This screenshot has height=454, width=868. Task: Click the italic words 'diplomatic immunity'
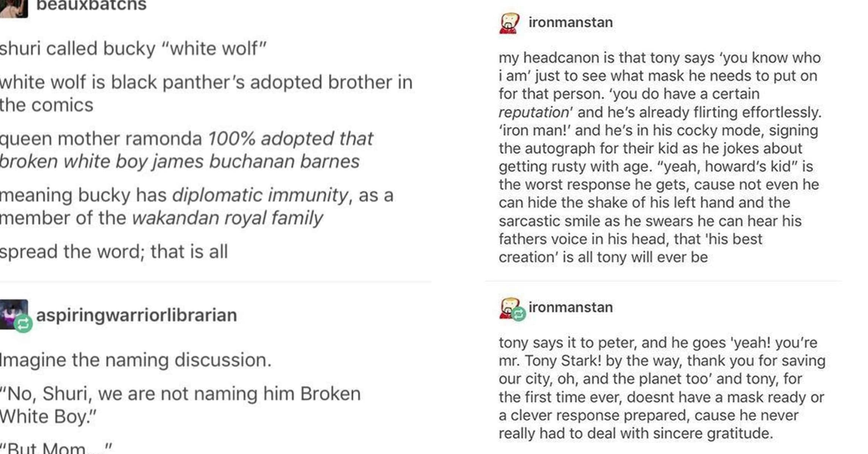coord(260,195)
